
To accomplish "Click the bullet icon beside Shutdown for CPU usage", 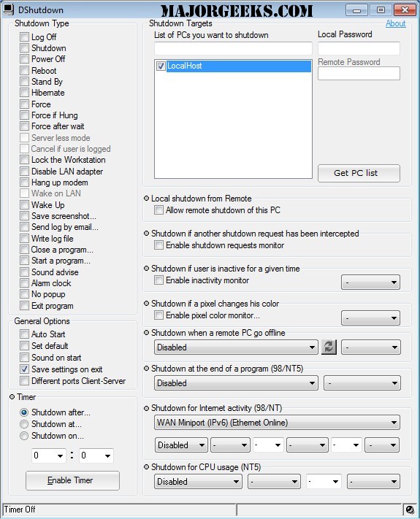I will (146, 466).
